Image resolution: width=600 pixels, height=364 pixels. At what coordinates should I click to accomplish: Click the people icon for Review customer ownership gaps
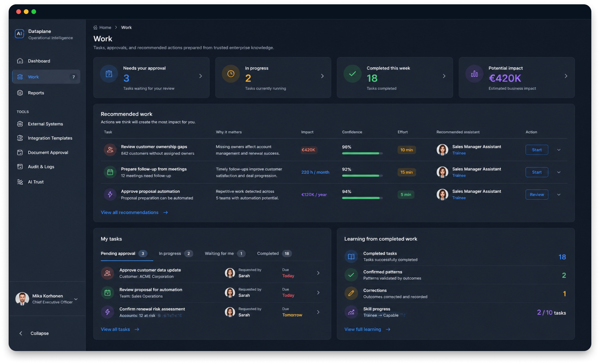pyautogui.click(x=110, y=150)
